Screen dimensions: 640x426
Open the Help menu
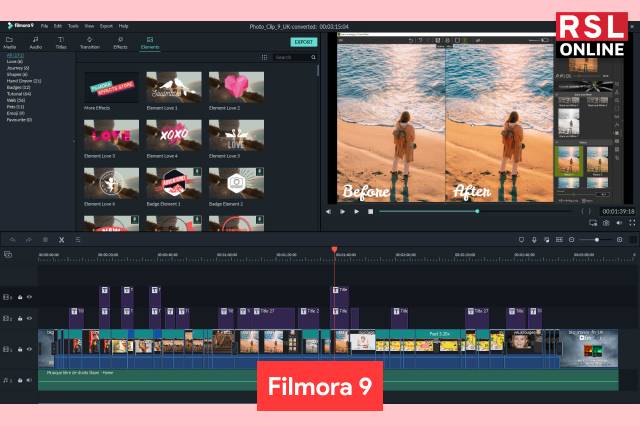tap(123, 26)
